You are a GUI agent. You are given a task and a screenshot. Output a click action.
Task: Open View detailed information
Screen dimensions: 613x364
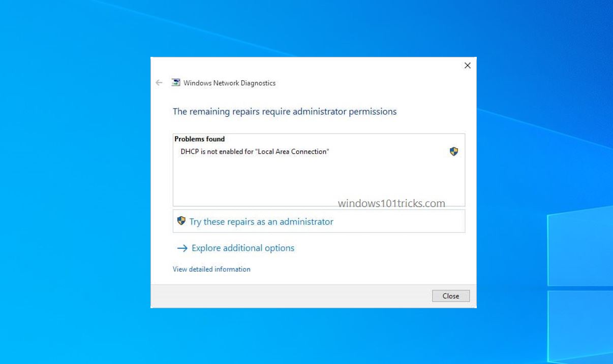coord(211,269)
